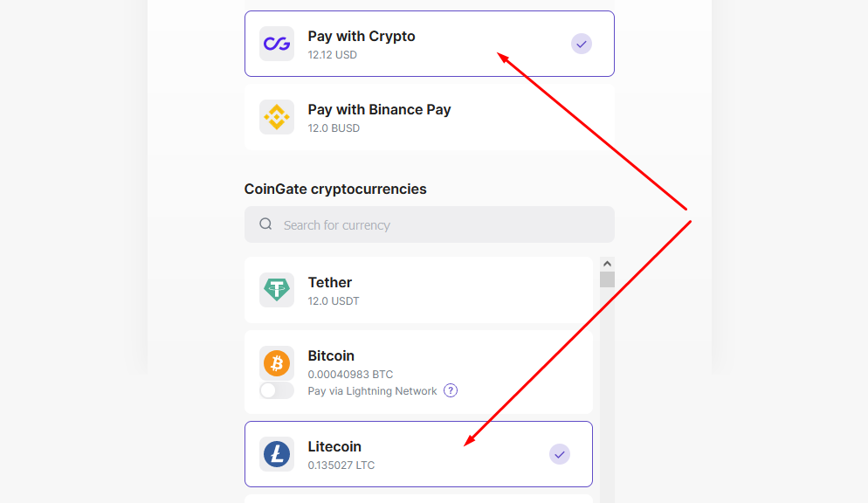Click the blue Litecoin icon
868x503 pixels.
(277, 454)
